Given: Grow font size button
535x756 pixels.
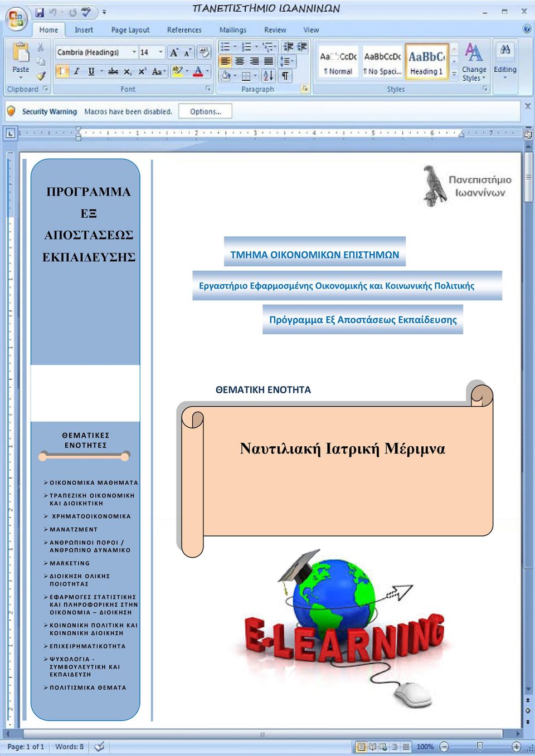Looking at the screenshot, I should tap(174, 52).
